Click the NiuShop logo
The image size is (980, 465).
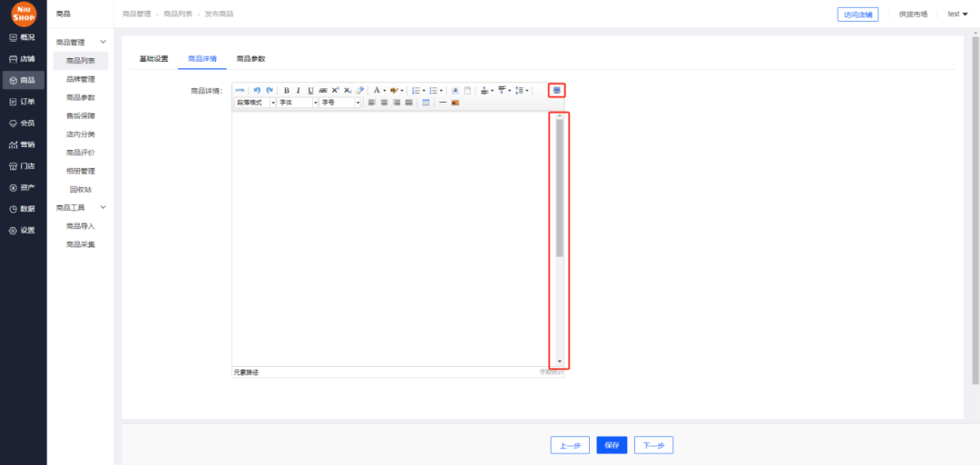coord(23,13)
